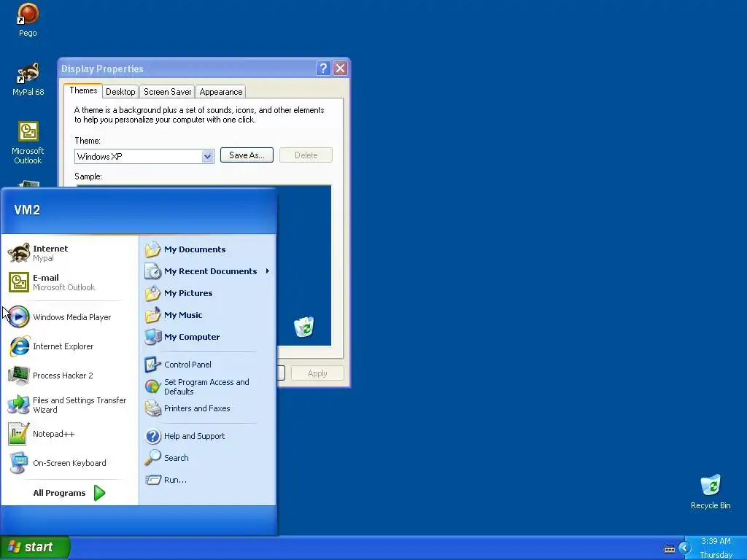Open the Theme dropdown list
This screenshot has height=560, width=747.
point(207,156)
